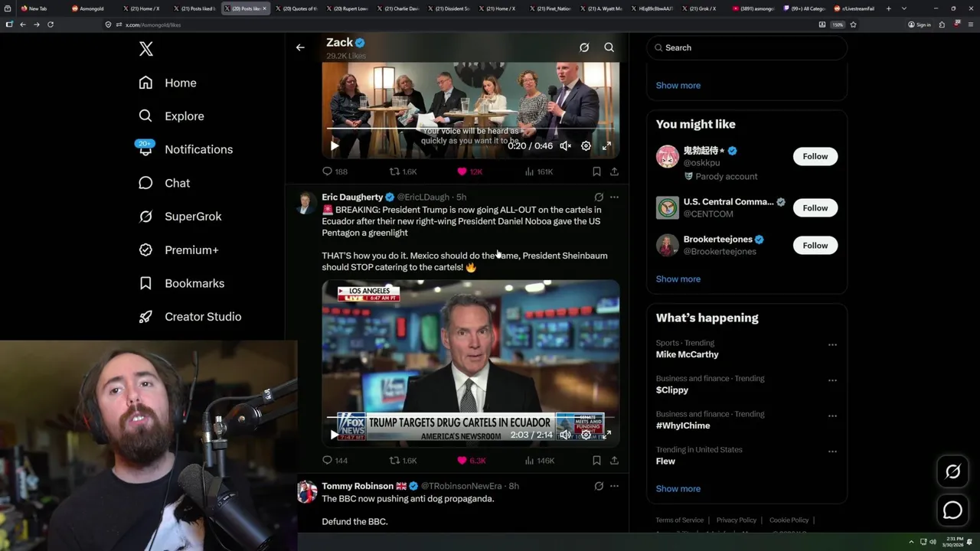This screenshot has height=551, width=980.
Task: Repost Eric Daugherty's cartel post
Action: 403,461
